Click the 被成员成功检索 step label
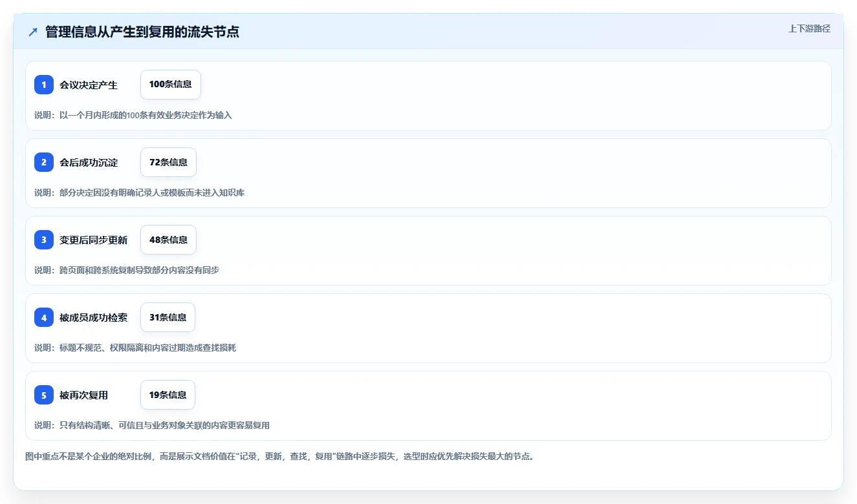The width and height of the screenshot is (857, 504). [x=94, y=317]
